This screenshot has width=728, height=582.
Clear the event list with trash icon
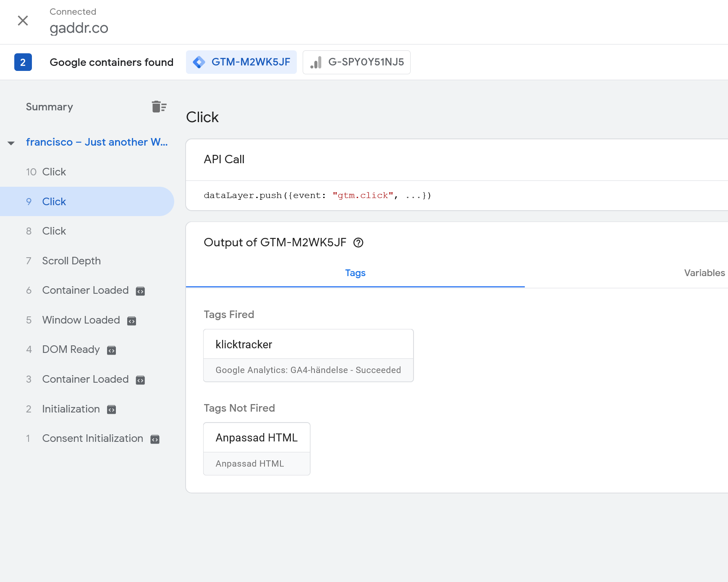(159, 107)
